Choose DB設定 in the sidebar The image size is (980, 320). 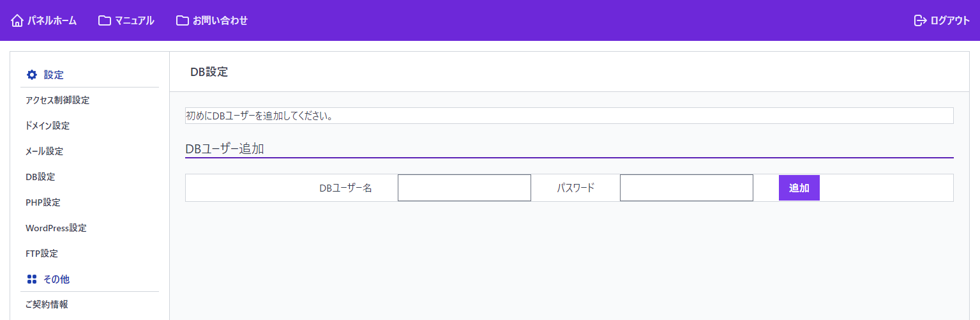tap(40, 177)
